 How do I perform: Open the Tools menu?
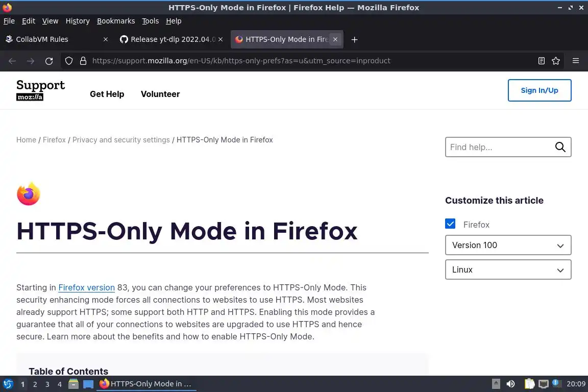[151, 21]
